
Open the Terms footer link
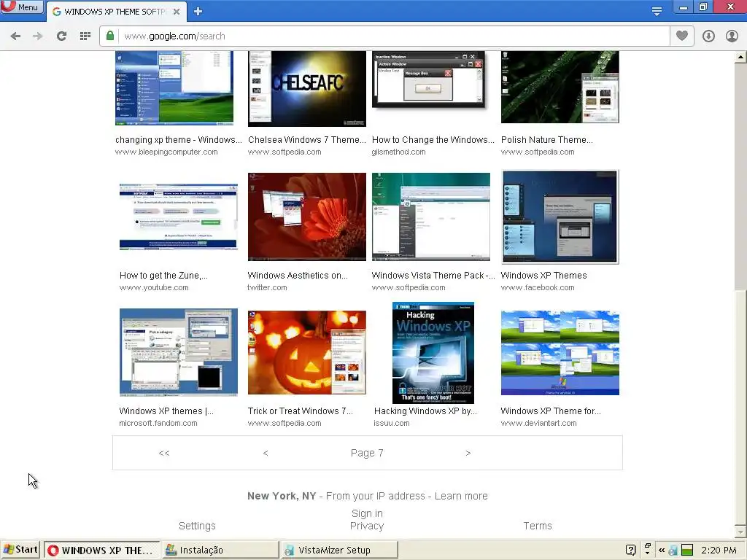pos(538,526)
